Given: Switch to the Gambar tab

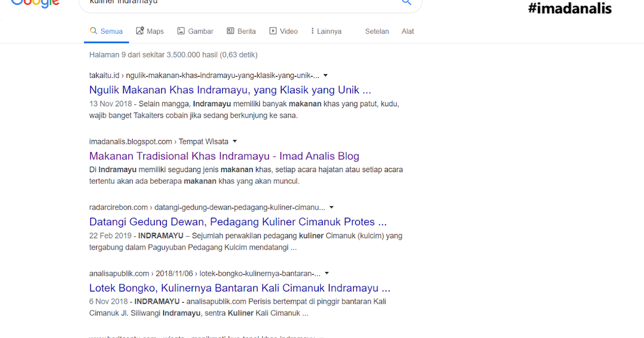Looking at the screenshot, I should coord(195,31).
